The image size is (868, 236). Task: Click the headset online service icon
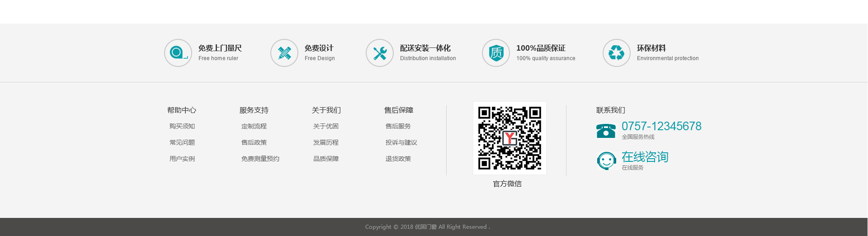point(606,161)
